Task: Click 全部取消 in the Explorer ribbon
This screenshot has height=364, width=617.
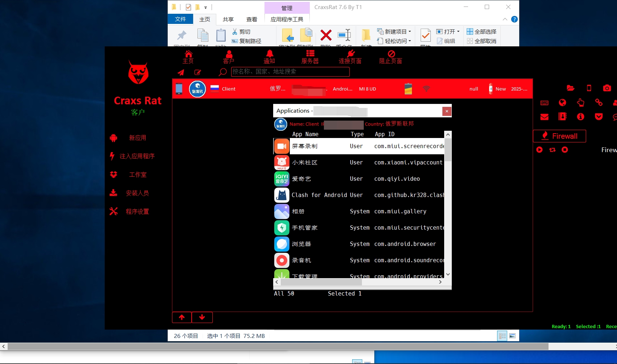Action: [x=481, y=41]
